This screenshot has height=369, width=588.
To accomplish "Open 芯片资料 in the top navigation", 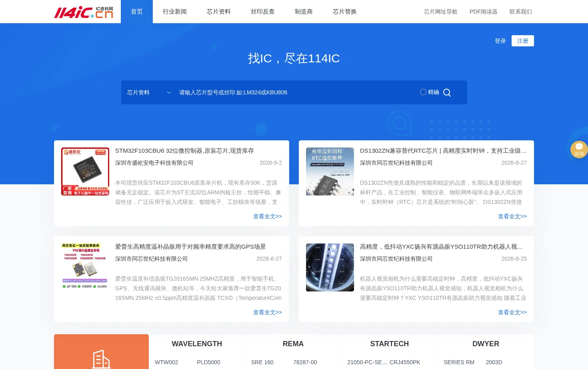I will 219,12.
